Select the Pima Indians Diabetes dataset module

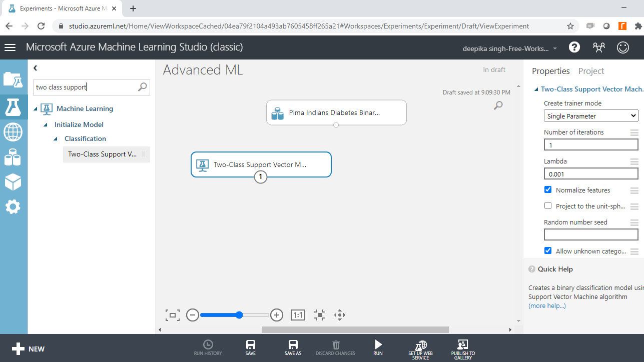pyautogui.click(x=336, y=112)
